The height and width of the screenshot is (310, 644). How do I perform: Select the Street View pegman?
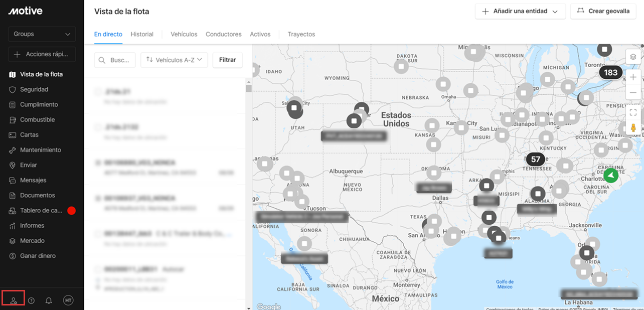tap(633, 128)
